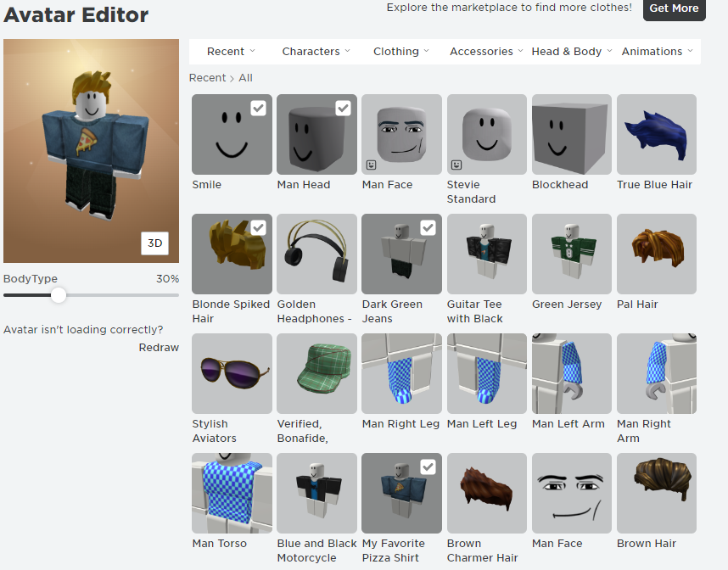Equip the Verified, Bonafide green plaid cap
Image resolution: width=728 pixels, height=570 pixels.
click(x=316, y=374)
